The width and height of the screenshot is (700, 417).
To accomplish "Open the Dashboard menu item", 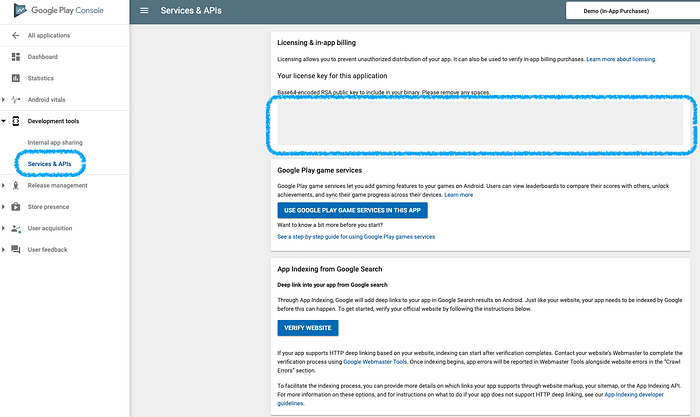I will (x=42, y=57).
